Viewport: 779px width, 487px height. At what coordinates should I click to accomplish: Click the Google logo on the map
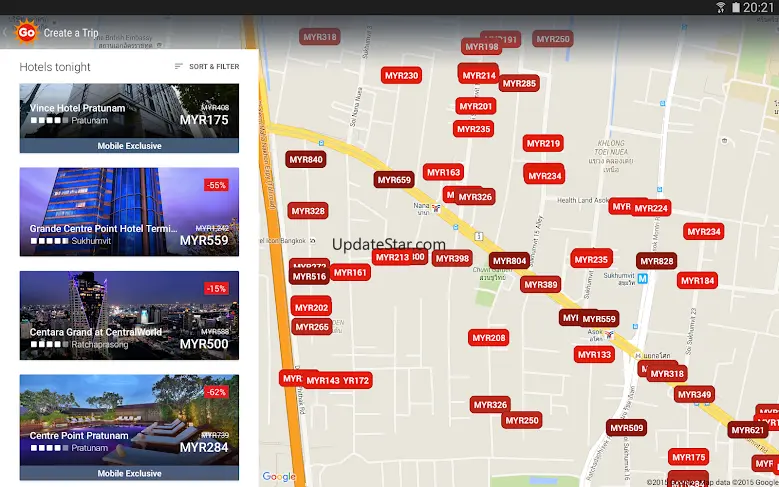click(279, 477)
